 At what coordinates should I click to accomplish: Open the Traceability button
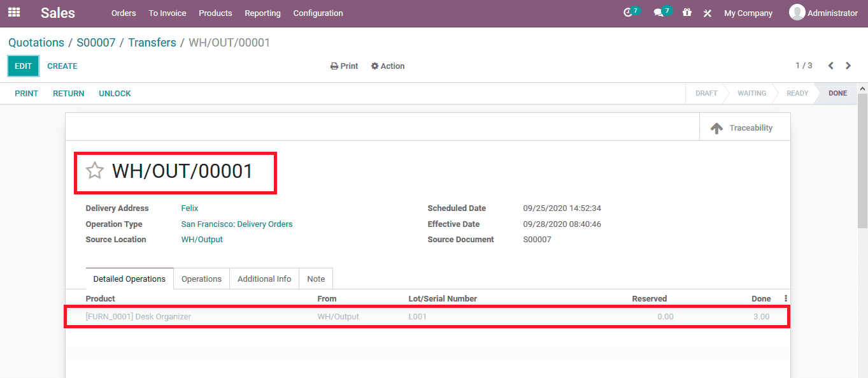pyautogui.click(x=744, y=127)
